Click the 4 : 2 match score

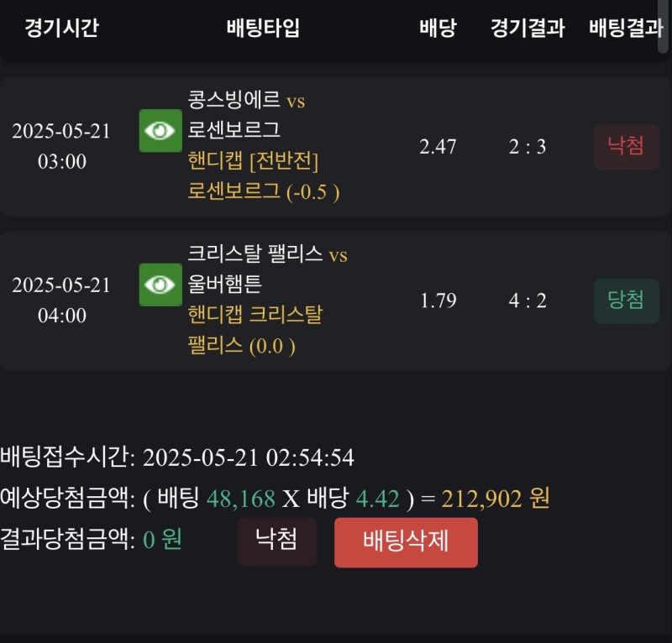point(528,301)
